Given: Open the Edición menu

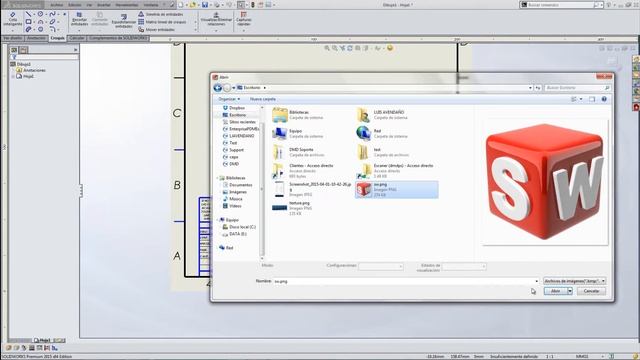Looking at the screenshot, I should tap(75, 5).
